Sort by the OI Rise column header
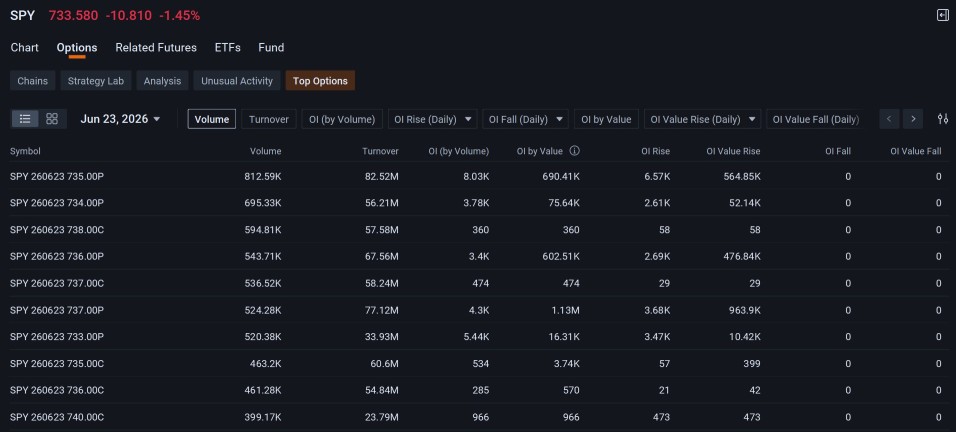 coord(655,151)
